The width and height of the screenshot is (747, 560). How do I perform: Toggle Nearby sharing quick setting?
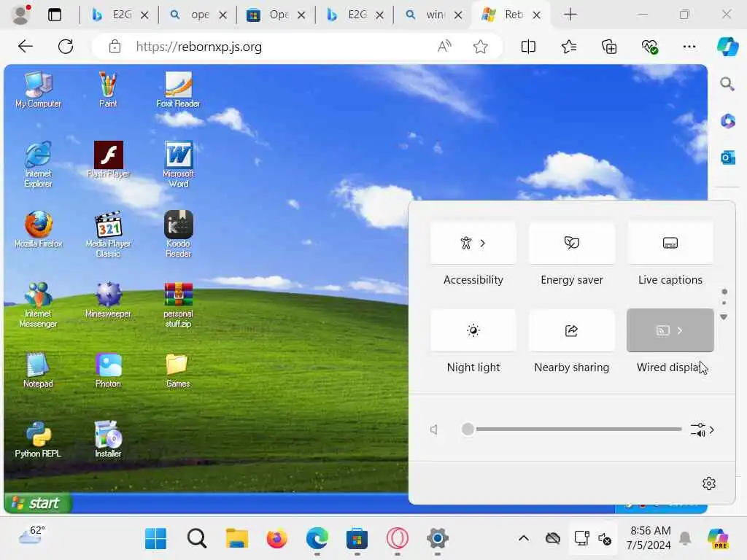(x=572, y=330)
